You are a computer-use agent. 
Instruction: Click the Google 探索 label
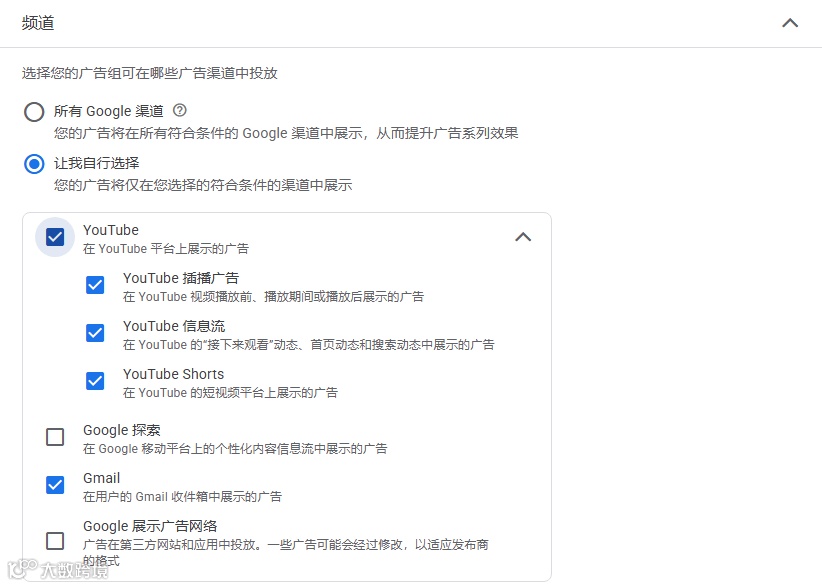122,430
